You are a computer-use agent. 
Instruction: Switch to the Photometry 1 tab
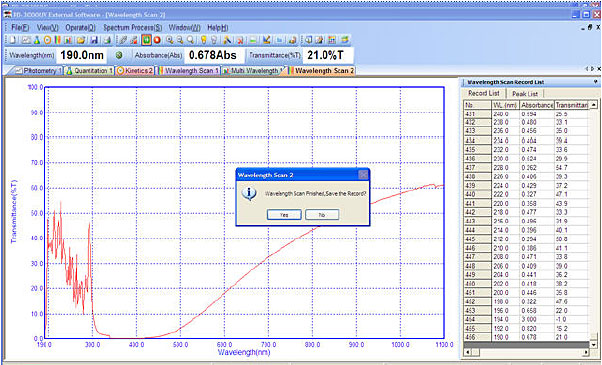38,71
